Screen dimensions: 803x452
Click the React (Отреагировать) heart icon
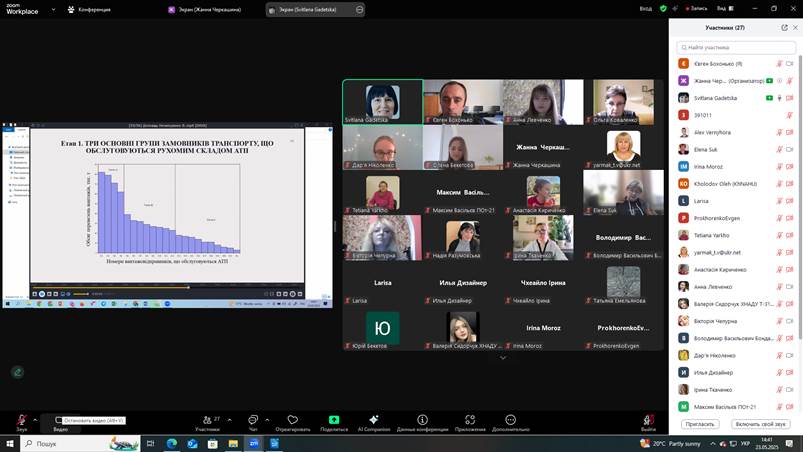point(292,421)
